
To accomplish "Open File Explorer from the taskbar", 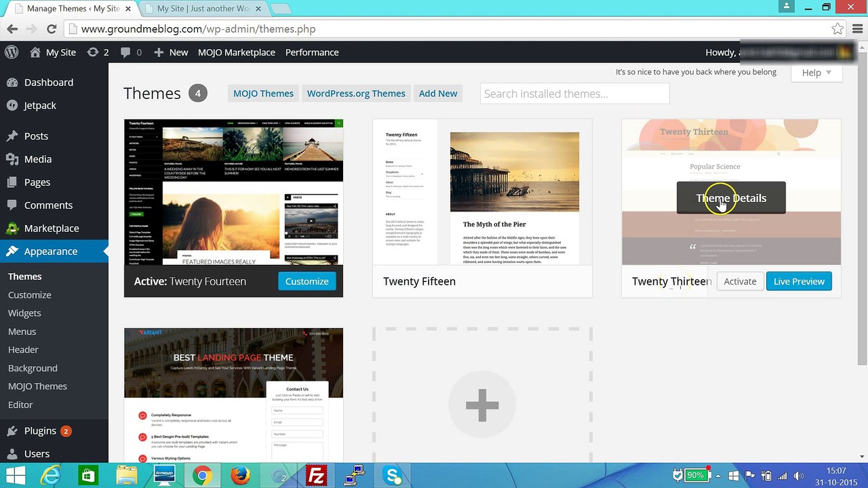I will point(126,476).
